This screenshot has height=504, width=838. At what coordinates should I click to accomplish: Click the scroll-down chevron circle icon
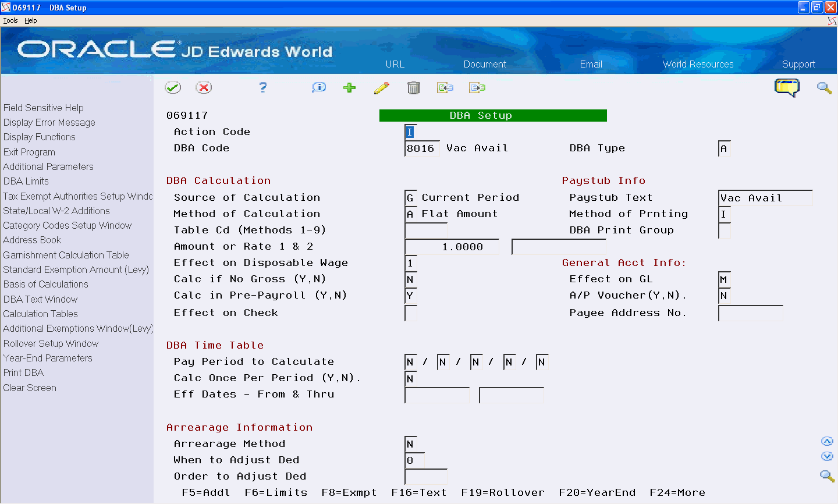(x=827, y=456)
